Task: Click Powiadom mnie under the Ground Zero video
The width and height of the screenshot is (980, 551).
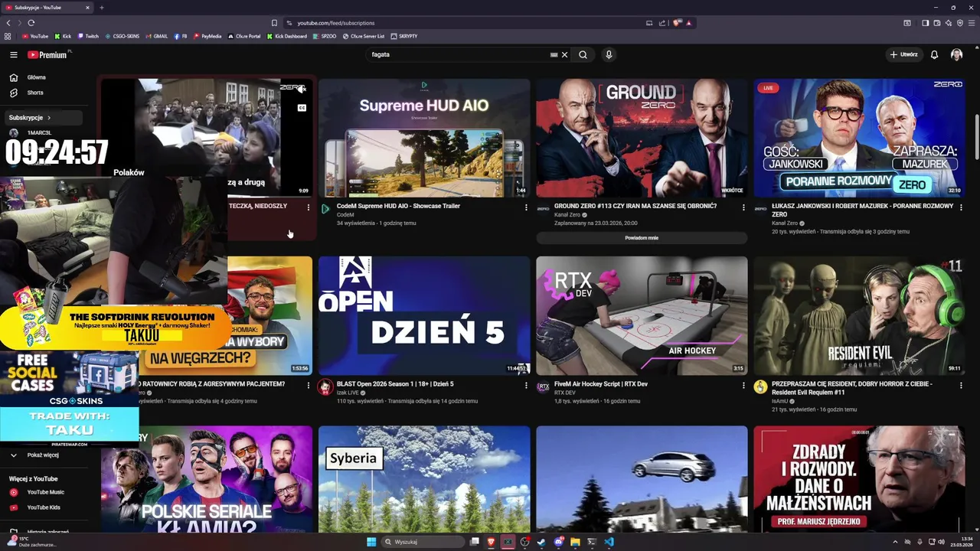Action: tap(642, 238)
